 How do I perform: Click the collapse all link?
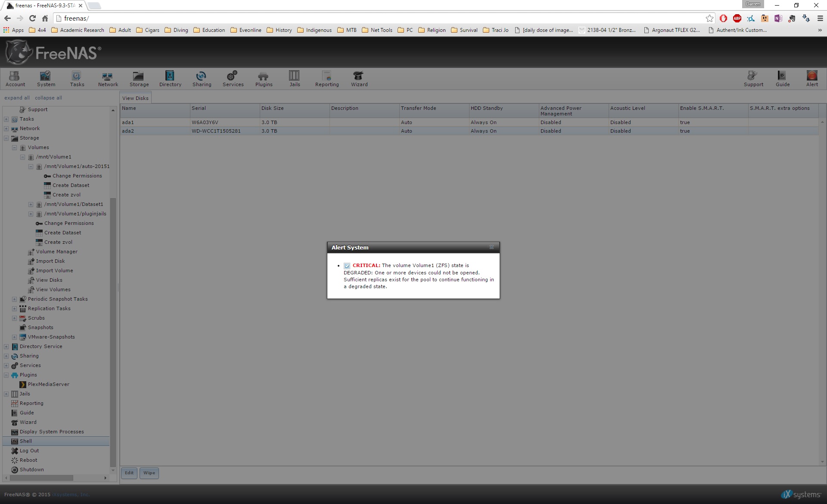point(48,98)
